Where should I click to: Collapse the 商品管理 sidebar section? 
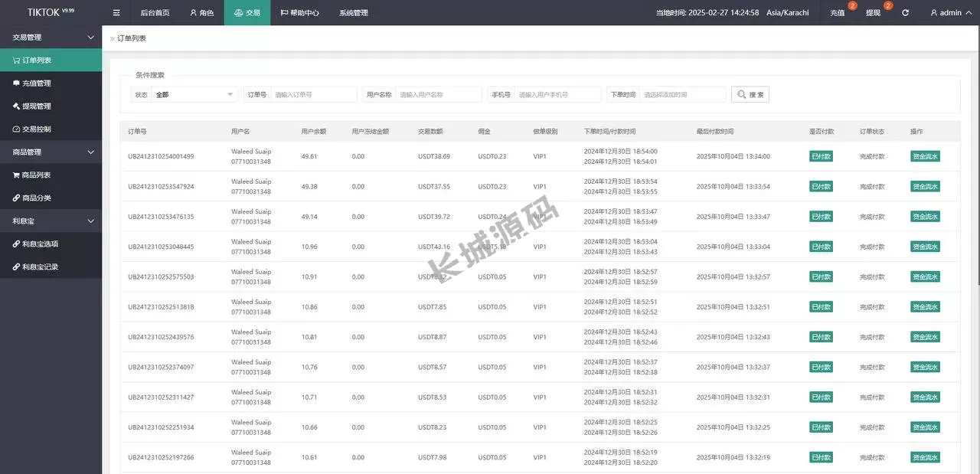51,152
